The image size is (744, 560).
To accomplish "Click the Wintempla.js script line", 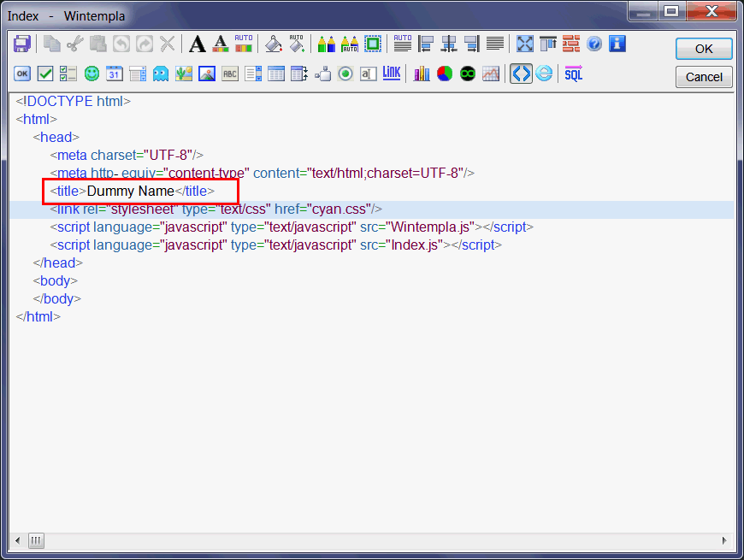I will pyautogui.click(x=292, y=227).
